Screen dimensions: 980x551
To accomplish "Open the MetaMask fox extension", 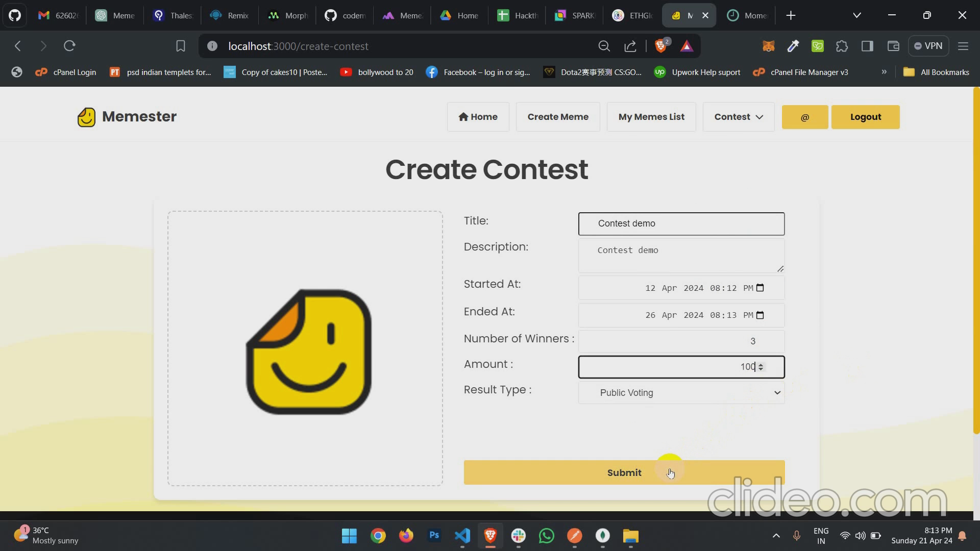I will [768, 46].
